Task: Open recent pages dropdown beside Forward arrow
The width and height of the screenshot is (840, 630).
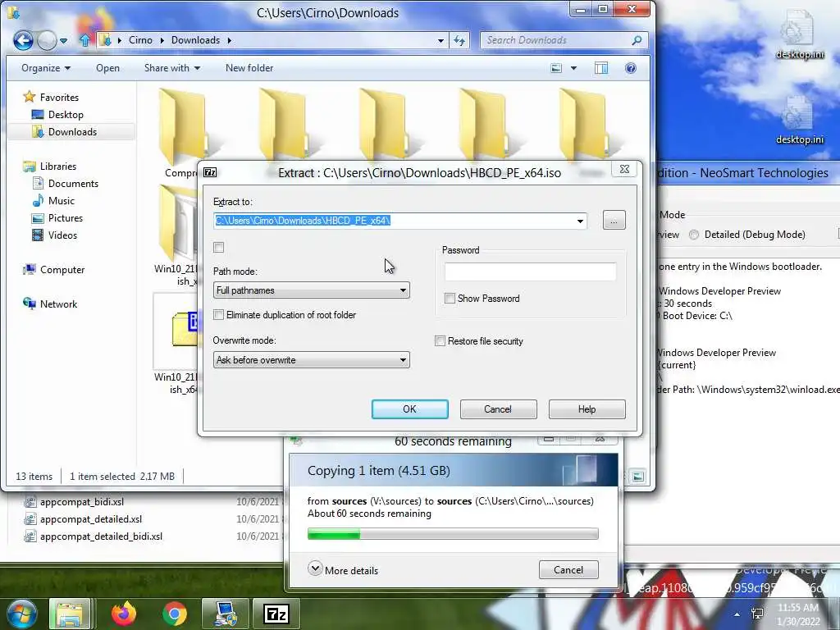Action: (x=64, y=41)
